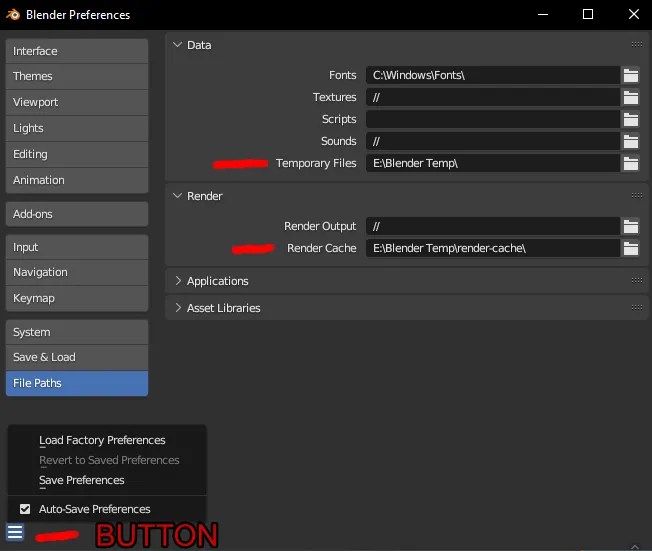Grab the Applications panel drag handle
The image size is (652, 551).
pos(637,281)
